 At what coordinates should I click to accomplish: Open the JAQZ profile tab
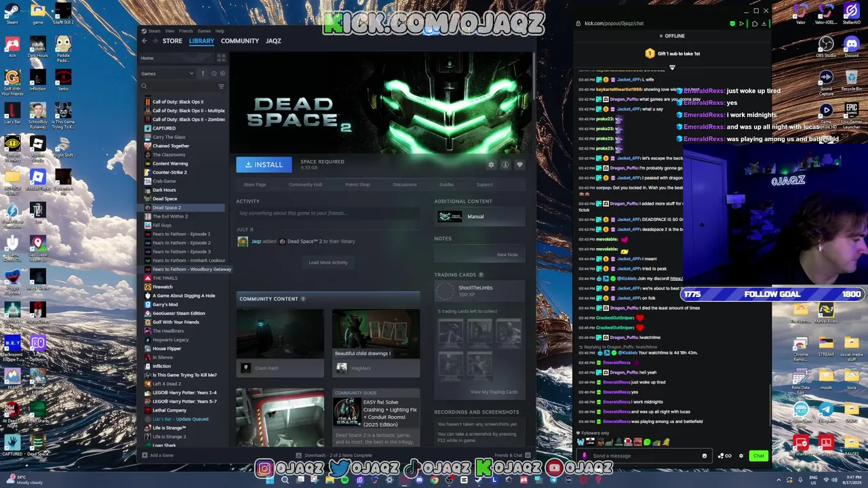click(273, 41)
